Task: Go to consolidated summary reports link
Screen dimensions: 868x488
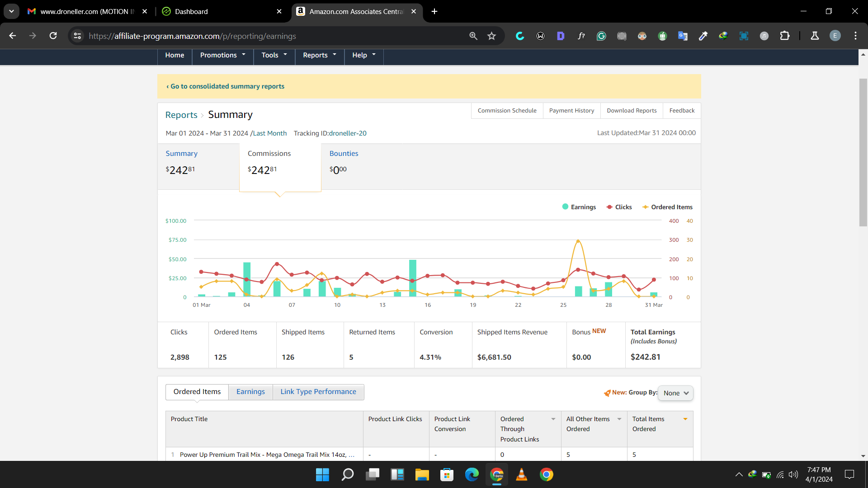Action: pyautogui.click(x=225, y=86)
